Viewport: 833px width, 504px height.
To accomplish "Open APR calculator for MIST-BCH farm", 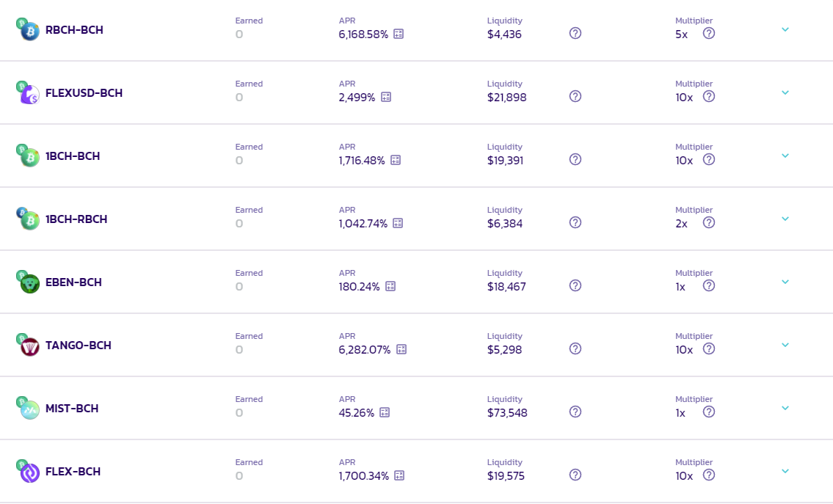I will (385, 412).
